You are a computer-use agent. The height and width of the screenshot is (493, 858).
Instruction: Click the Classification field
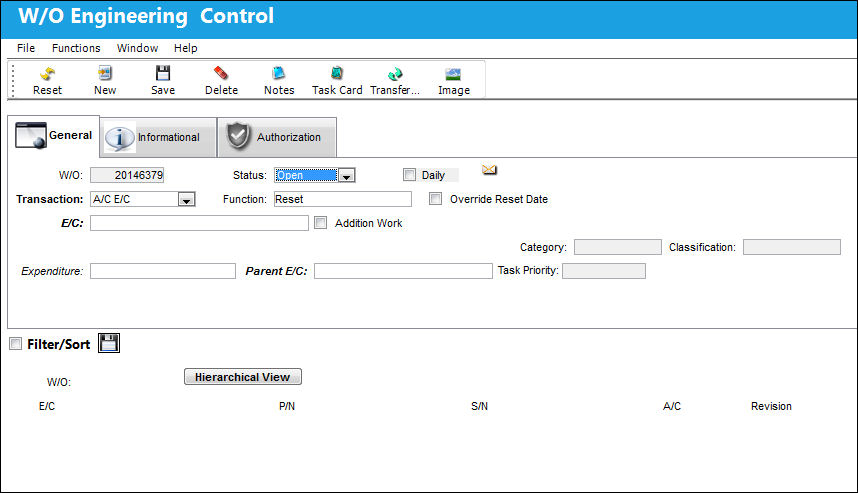pos(792,247)
